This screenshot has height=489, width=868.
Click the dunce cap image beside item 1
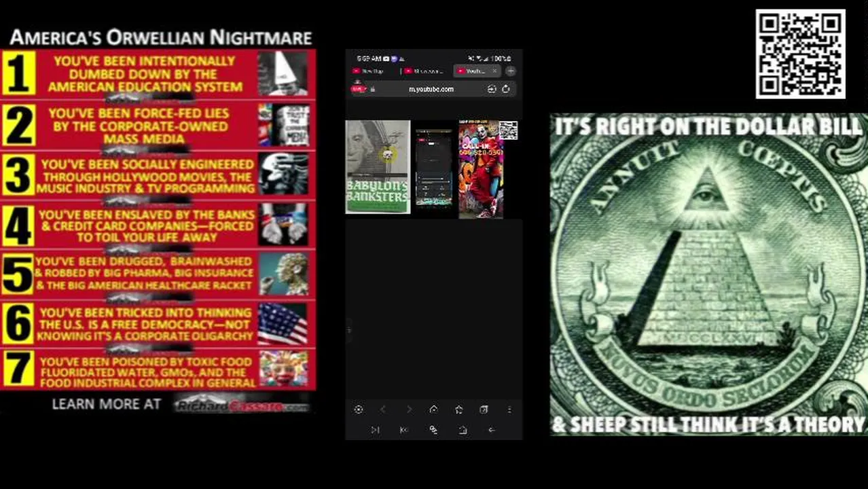click(x=283, y=73)
